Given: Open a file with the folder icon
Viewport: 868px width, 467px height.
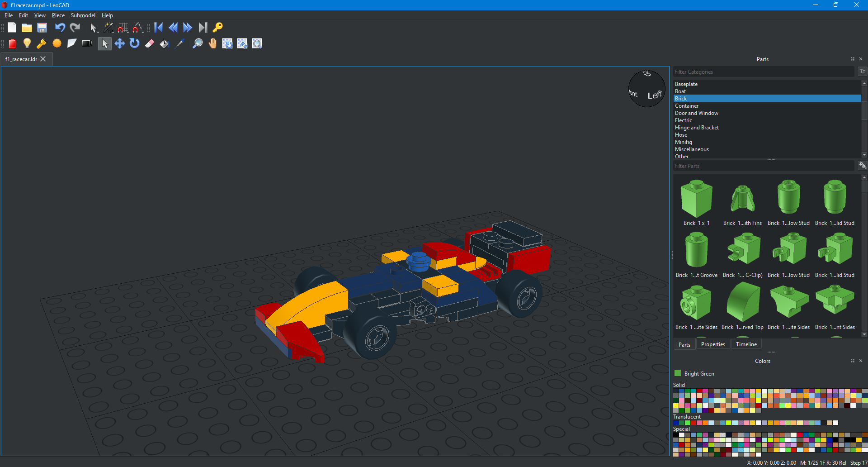Looking at the screenshot, I should (27, 28).
